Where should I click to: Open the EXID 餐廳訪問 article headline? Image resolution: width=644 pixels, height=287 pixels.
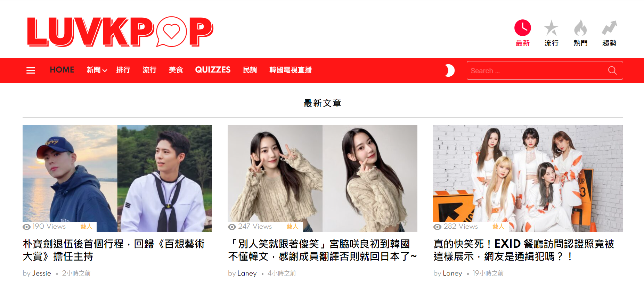click(524, 250)
